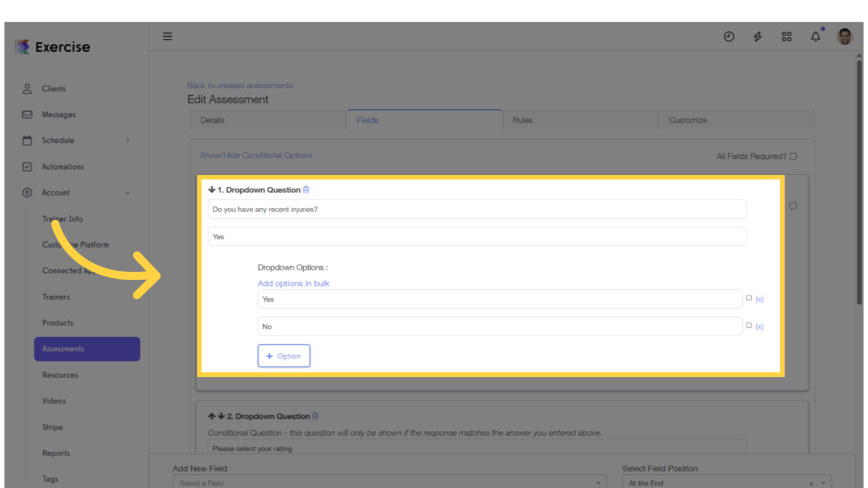Open the Add options in bulk link
This screenshot has width=868, height=488.
point(293,283)
